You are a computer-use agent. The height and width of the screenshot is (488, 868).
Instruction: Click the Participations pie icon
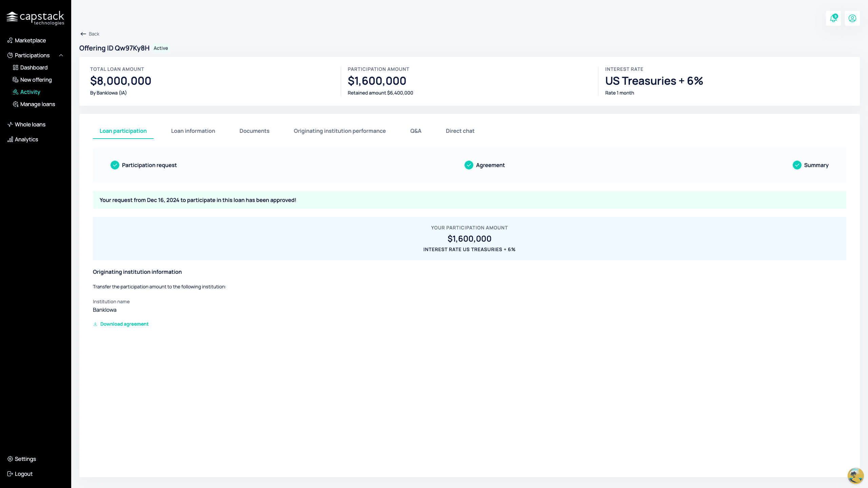click(x=10, y=55)
